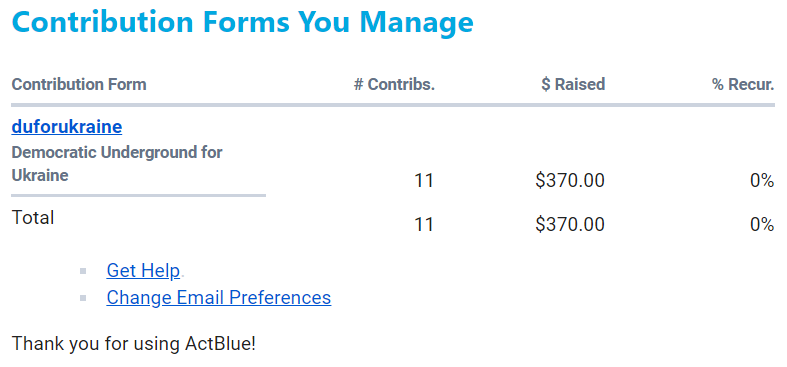Click the 0% value in Total row
This screenshot has width=787, height=367.
762,224
